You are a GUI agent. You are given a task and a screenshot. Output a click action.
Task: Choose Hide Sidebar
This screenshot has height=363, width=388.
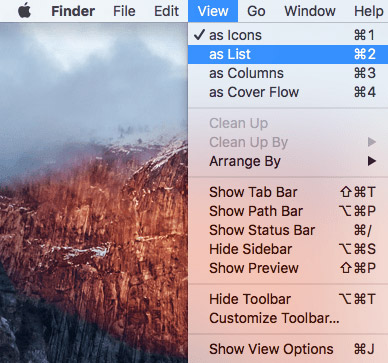pyautogui.click(x=288, y=249)
